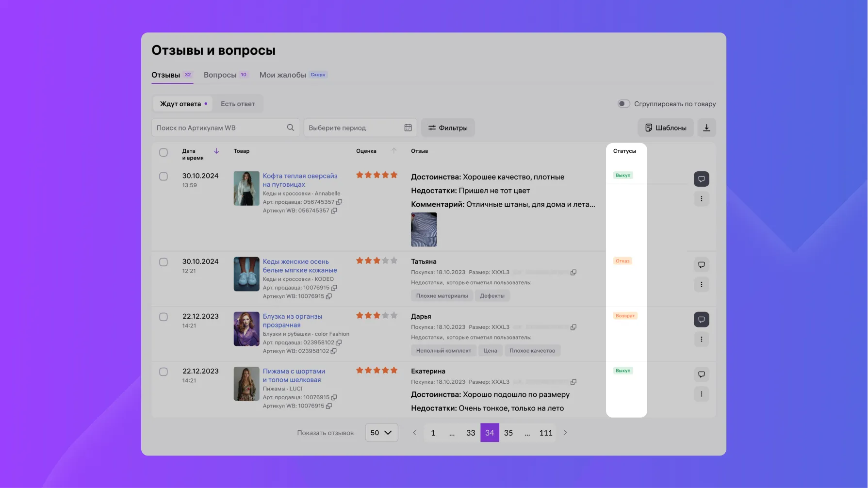Copy Татьяна's purchase ID
The image size is (868, 488).
click(573, 273)
